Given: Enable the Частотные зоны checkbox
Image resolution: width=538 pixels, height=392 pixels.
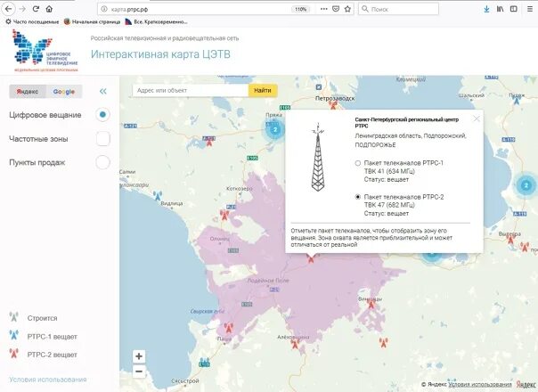Looking at the screenshot, I should pyautogui.click(x=103, y=139).
